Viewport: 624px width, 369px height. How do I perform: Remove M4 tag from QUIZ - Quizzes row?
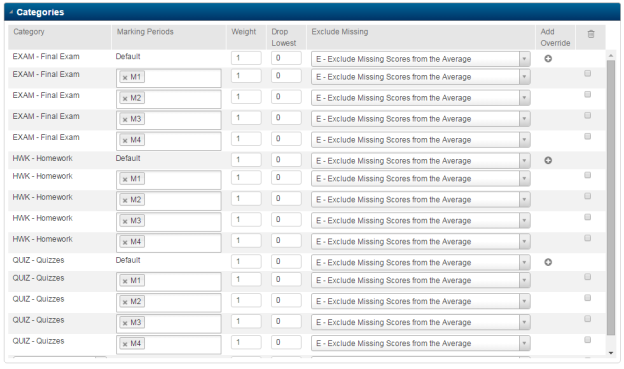[125, 344]
